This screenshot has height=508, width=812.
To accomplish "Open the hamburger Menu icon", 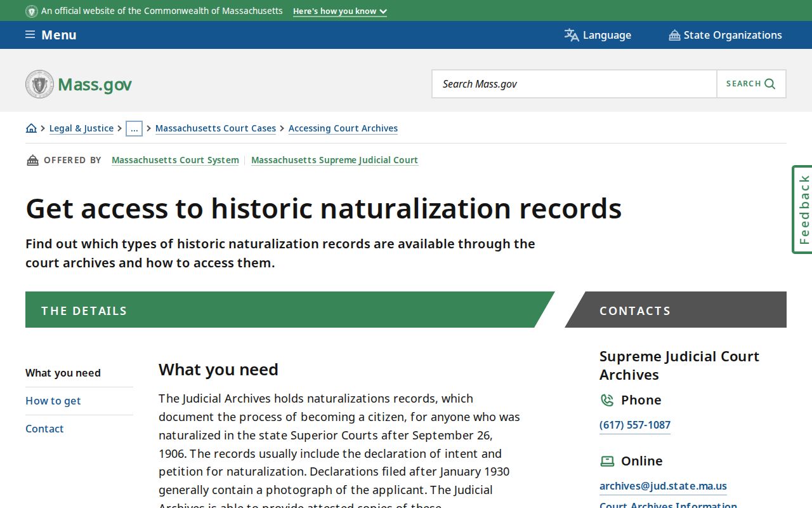I will pos(30,35).
